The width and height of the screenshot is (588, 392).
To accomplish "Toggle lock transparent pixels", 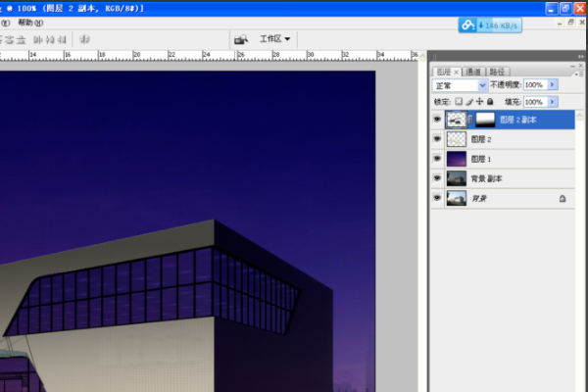I will [x=459, y=102].
